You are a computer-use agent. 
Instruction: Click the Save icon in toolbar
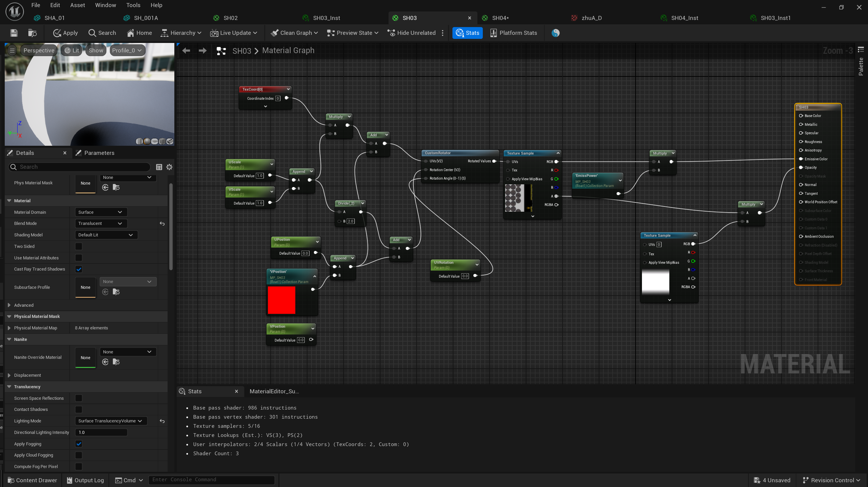tap(14, 33)
